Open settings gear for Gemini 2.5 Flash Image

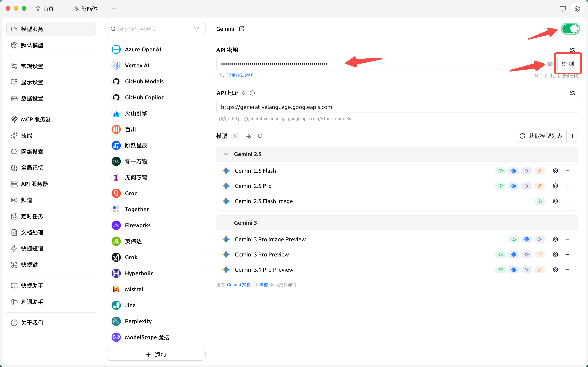click(555, 201)
